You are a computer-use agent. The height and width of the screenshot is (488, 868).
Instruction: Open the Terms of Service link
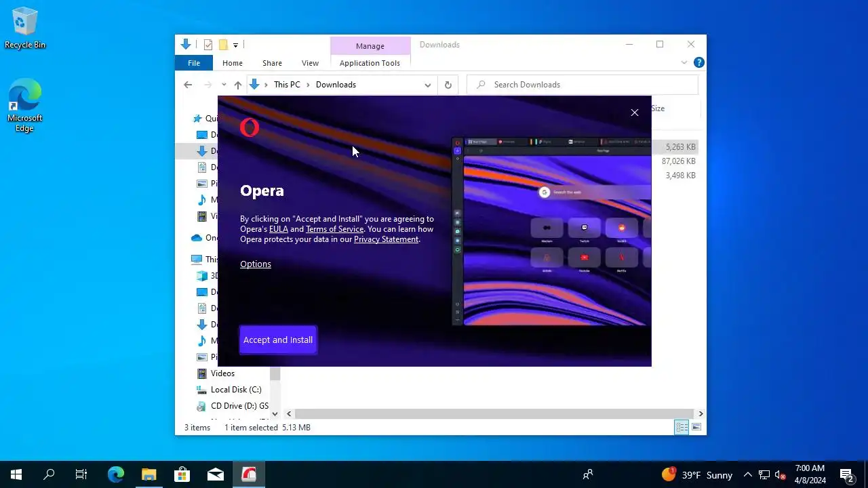point(334,229)
